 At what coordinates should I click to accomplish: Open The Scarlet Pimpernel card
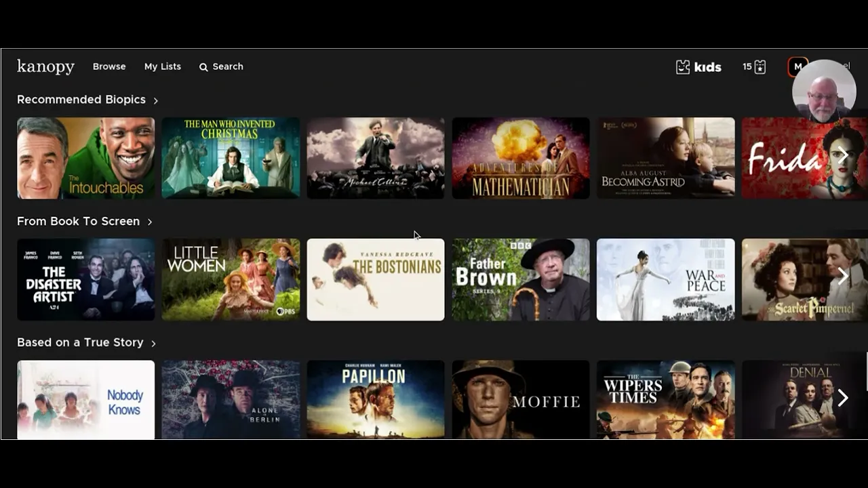click(x=804, y=279)
